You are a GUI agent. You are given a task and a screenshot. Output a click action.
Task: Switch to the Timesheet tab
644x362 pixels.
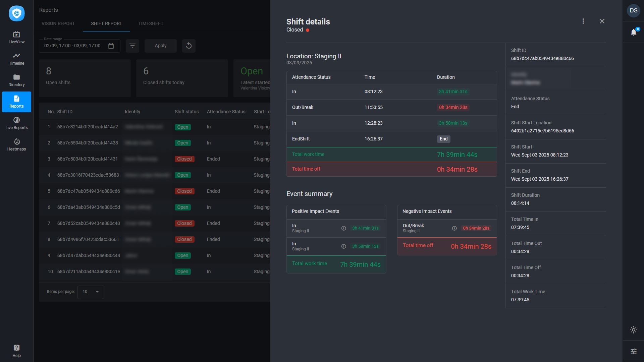click(151, 23)
